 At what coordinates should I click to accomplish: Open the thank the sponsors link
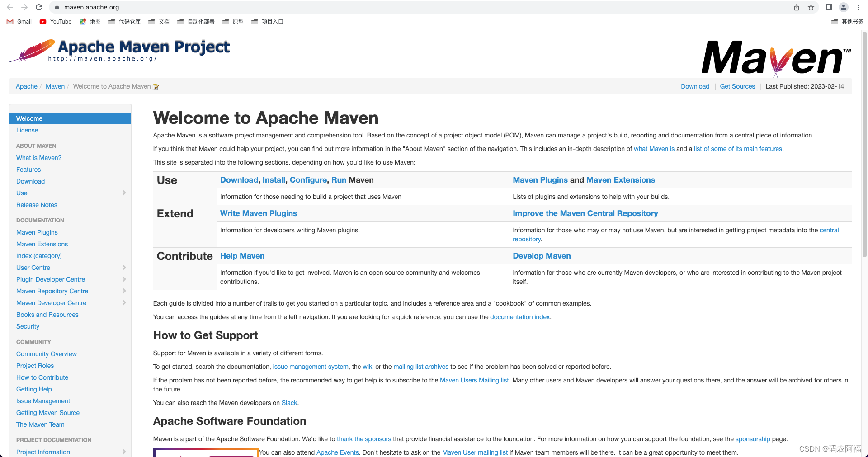click(x=364, y=439)
